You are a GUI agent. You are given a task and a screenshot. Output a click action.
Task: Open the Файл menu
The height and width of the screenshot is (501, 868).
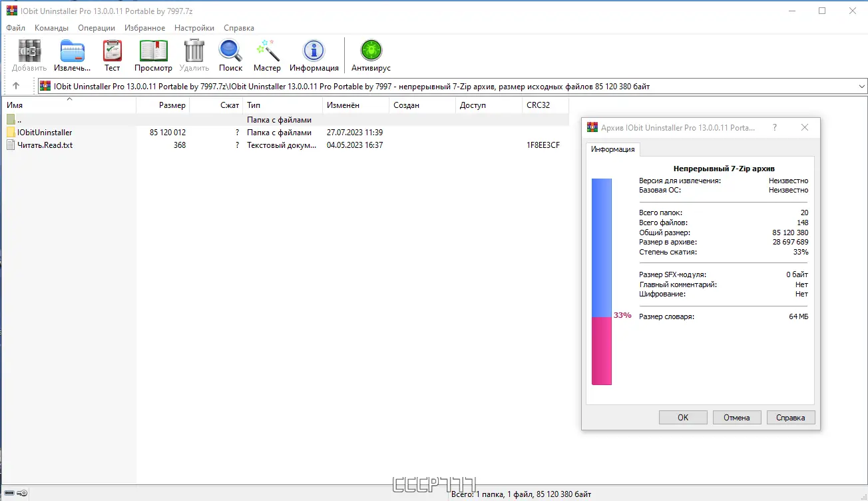(x=15, y=28)
